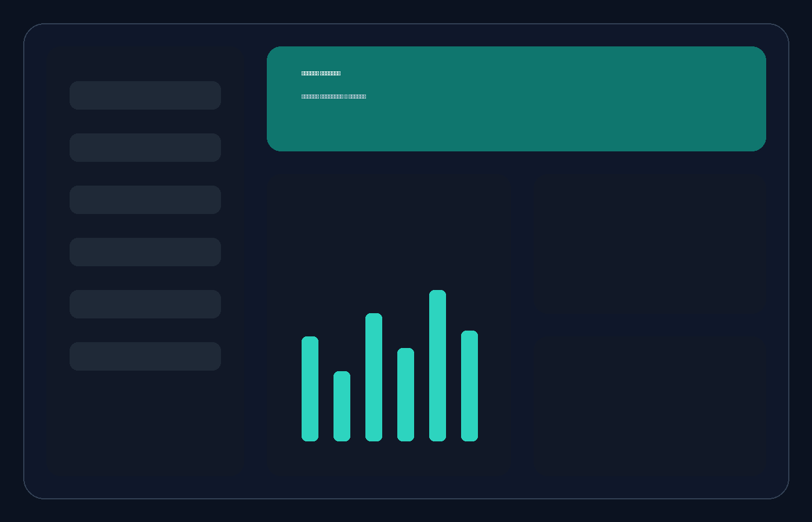
Task: Click the subtitle line in the teal banner
Action: point(333,97)
